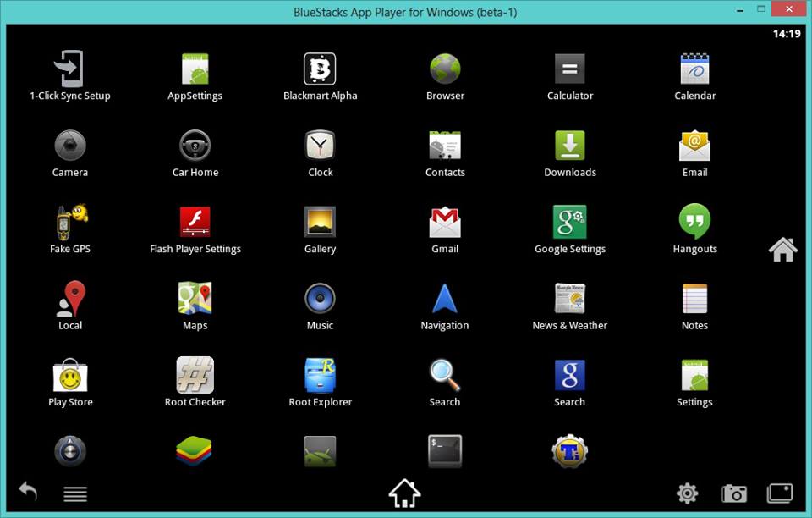Toggle fullscreen with the bottom-right window icon

click(x=780, y=493)
